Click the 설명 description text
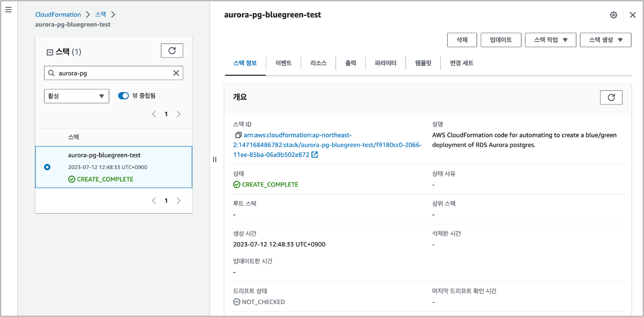 coord(524,140)
